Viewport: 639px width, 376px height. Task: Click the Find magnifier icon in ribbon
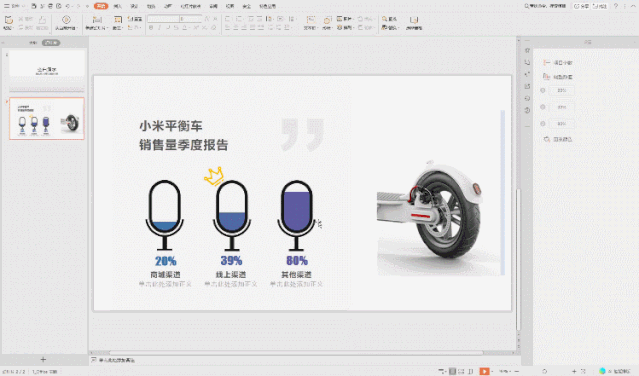point(384,19)
